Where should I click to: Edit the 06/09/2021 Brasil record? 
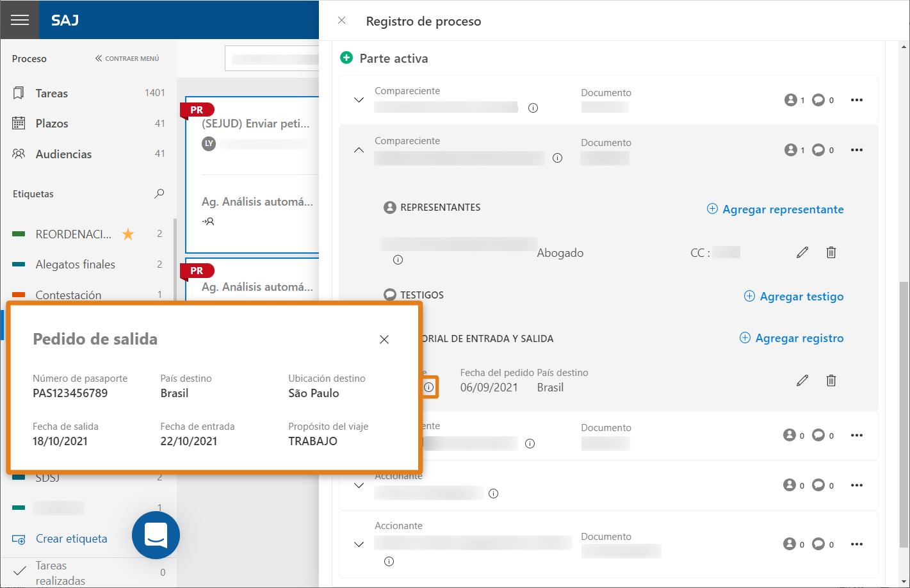802,380
